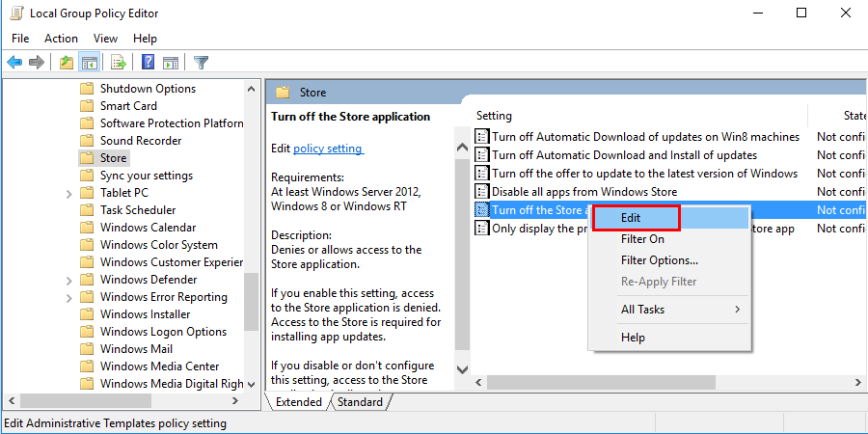Switch to the Standard tab
This screenshot has width=868, height=434.
tap(361, 402)
